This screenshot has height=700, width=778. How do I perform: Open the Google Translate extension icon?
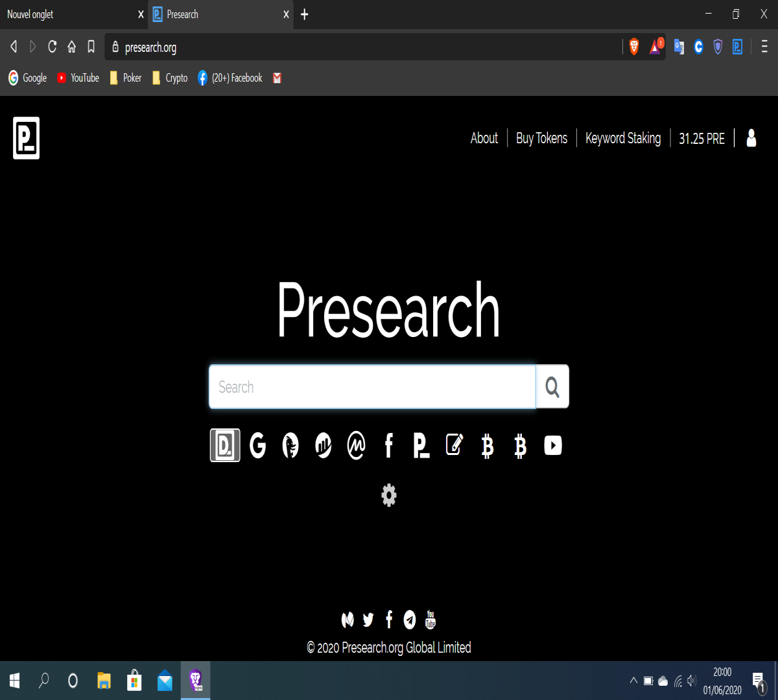(x=679, y=47)
